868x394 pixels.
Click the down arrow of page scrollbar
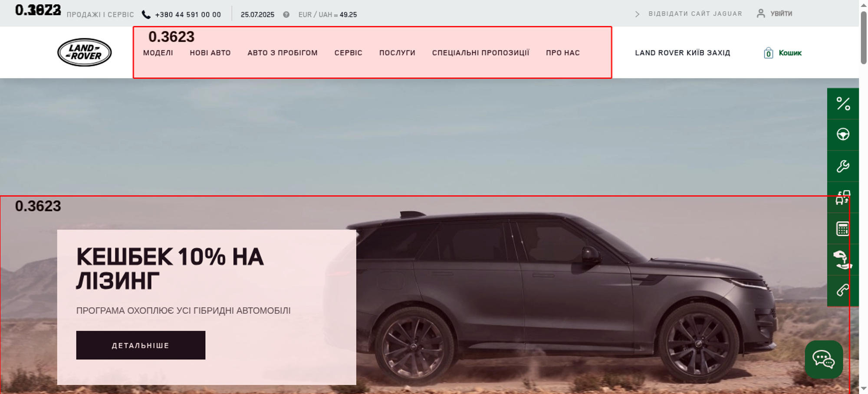click(x=864, y=389)
